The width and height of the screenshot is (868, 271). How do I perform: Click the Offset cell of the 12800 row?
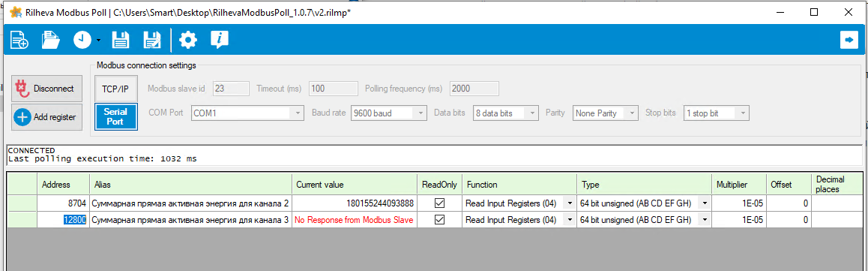(789, 220)
